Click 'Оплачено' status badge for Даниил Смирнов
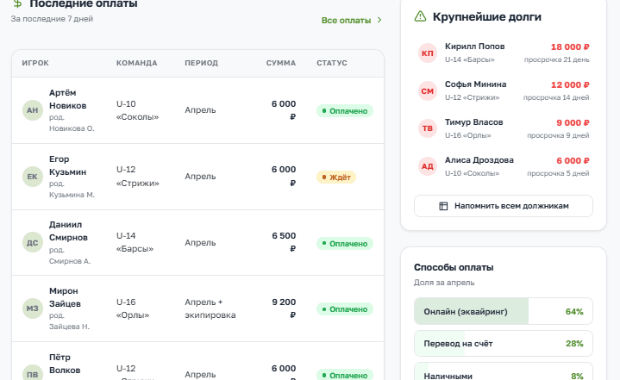Image resolution: width=620 pixels, height=380 pixels. tap(344, 243)
